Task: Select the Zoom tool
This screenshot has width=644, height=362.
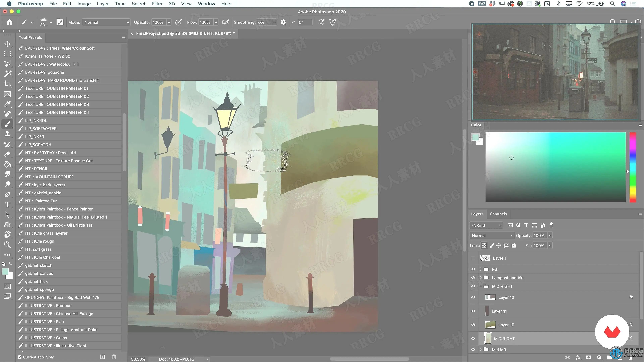Action: pos(8,245)
